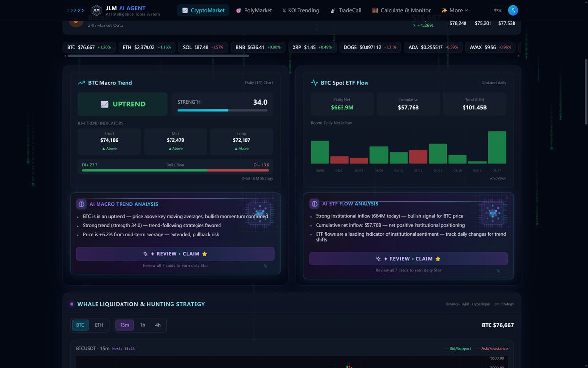Click the BTC Spot ETF Flow pulse icon
Viewport: 588px width, 368px height.
click(315, 83)
